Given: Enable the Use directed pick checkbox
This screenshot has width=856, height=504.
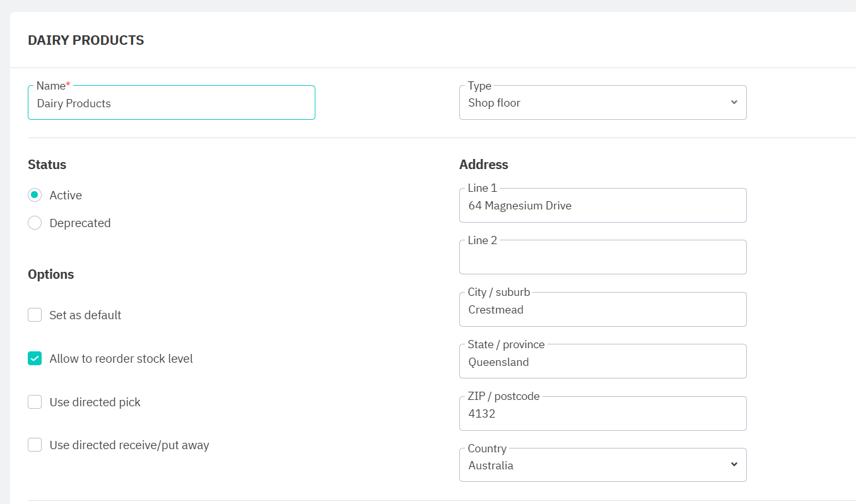Looking at the screenshot, I should tap(35, 402).
